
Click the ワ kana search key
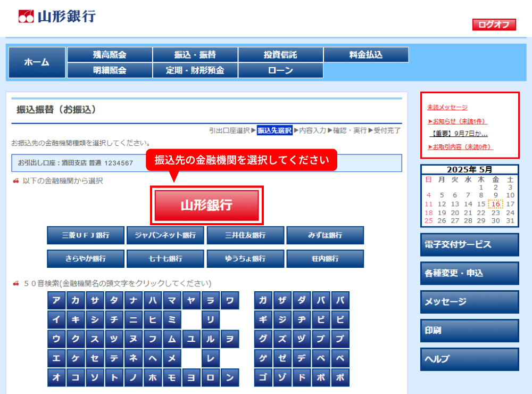[230, 300]
